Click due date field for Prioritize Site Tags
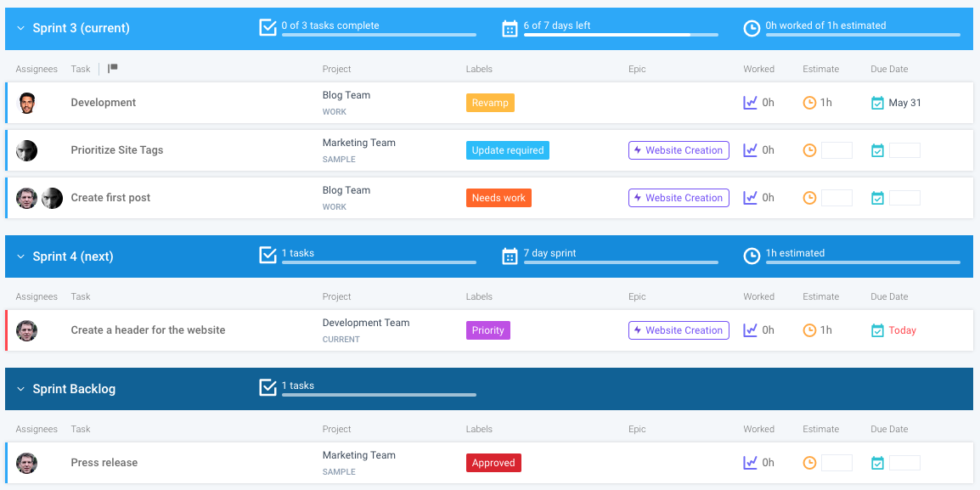Image resolution: width=980 pixels, height=490 pixels. click(905, 150)
